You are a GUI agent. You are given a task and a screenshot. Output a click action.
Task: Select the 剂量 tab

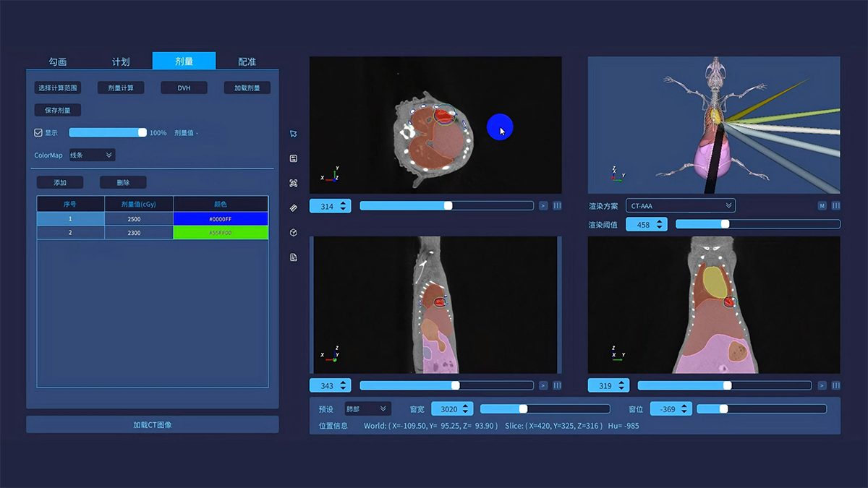pyautogui.click(x=184, y=61)
